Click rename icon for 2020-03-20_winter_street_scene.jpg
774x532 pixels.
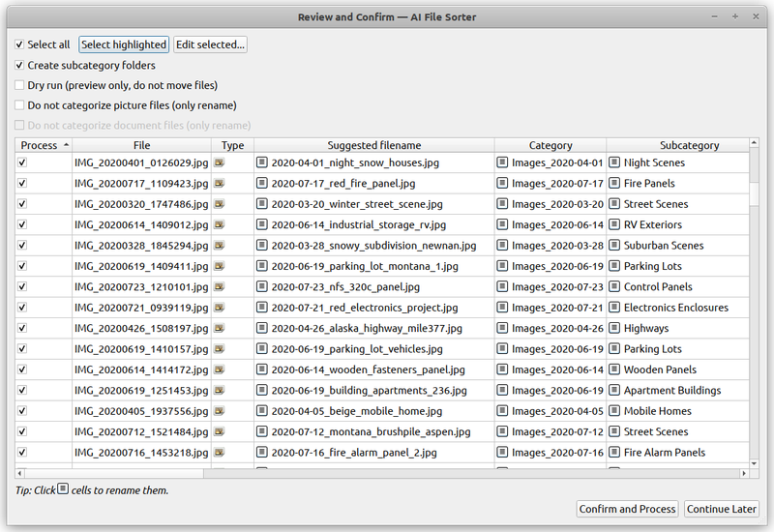click(262, 204)
